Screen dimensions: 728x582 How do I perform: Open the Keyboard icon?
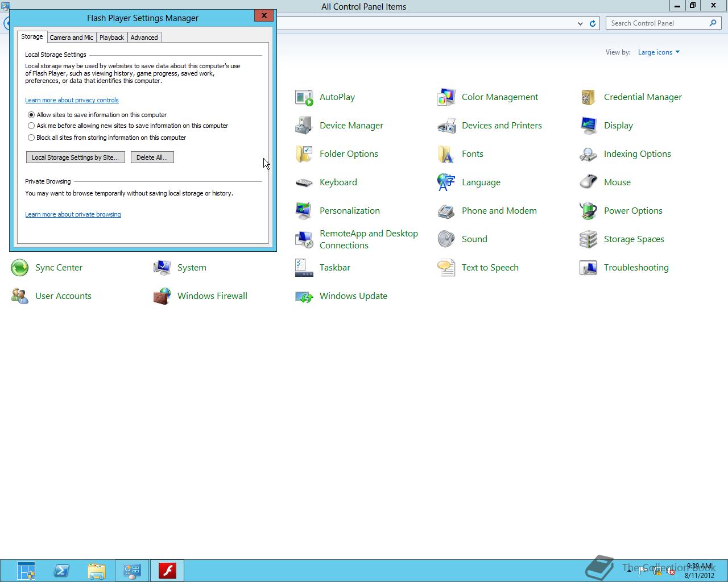(x=304, y=182)
